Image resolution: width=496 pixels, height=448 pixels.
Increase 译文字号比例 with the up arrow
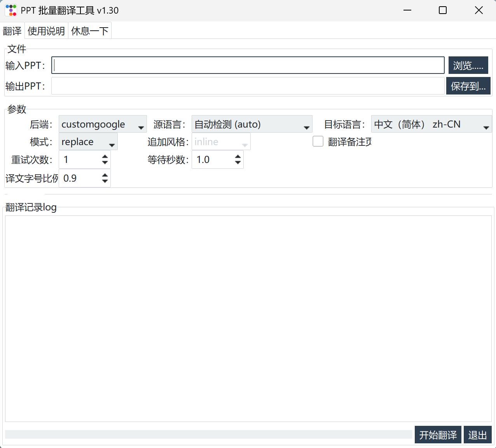[x=105, y=175]
